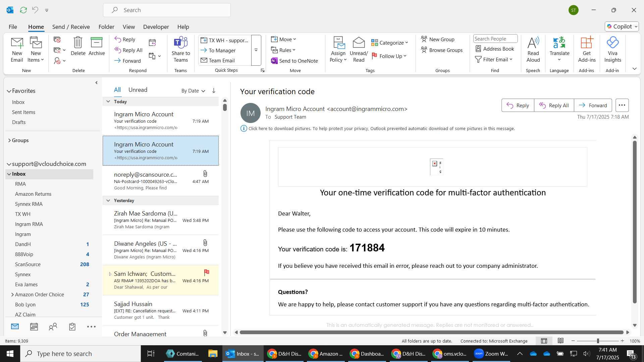644x362 pixels.
Task: Expand the Amazon Order Choice folder
Action: coord(12,295)
